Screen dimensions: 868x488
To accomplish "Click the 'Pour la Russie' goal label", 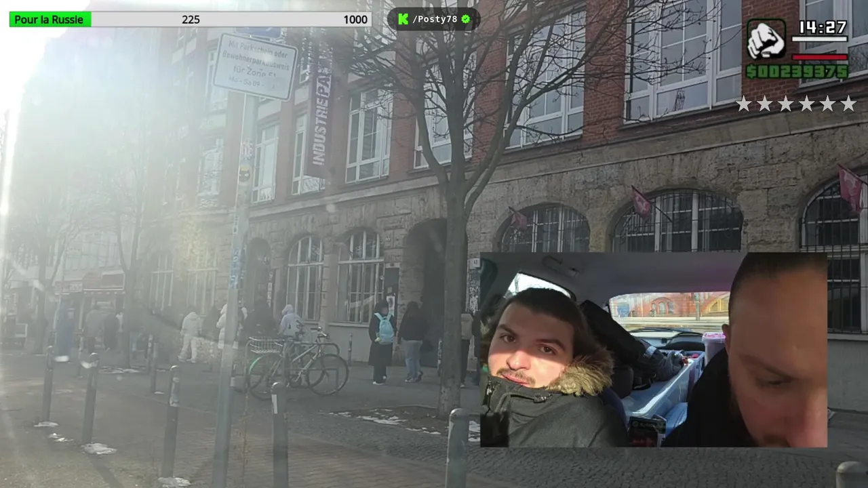I will (x=49, y=20).
